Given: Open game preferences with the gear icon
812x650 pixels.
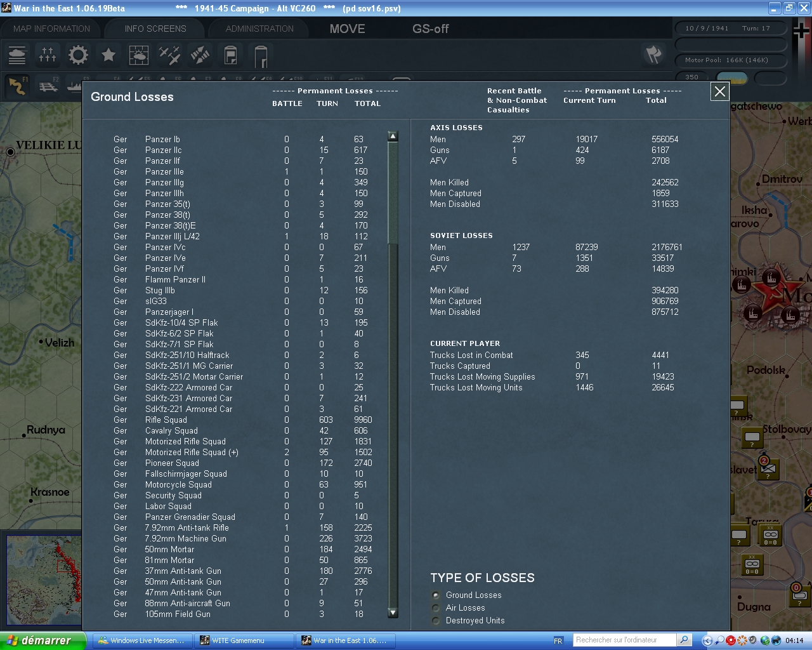Looking at the screenshot, I should (77, 55).
